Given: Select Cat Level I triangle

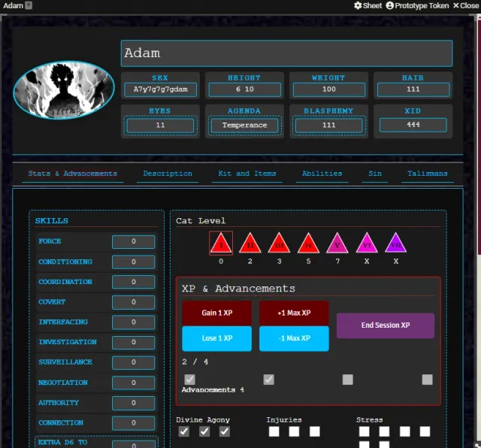Looking at the screenshot, I should pos(221,244).
